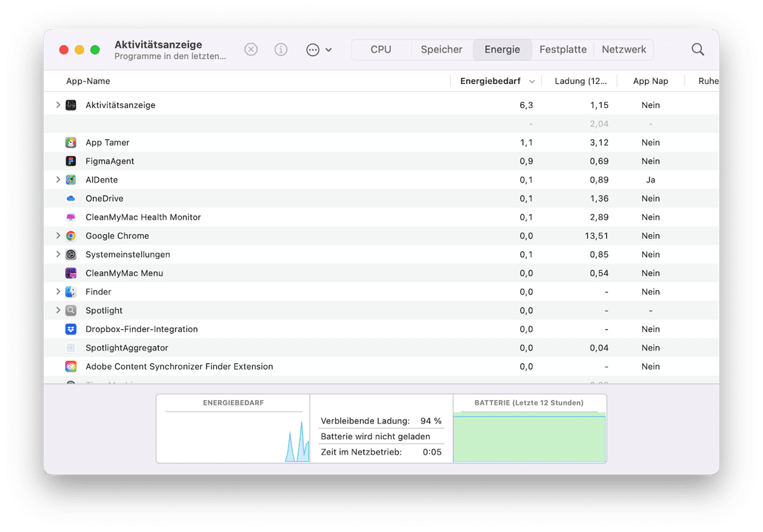The height and width of the screenshot is (532, 763).
Task: Click the Energiebedarf graph panel
Action: (233, 429)
